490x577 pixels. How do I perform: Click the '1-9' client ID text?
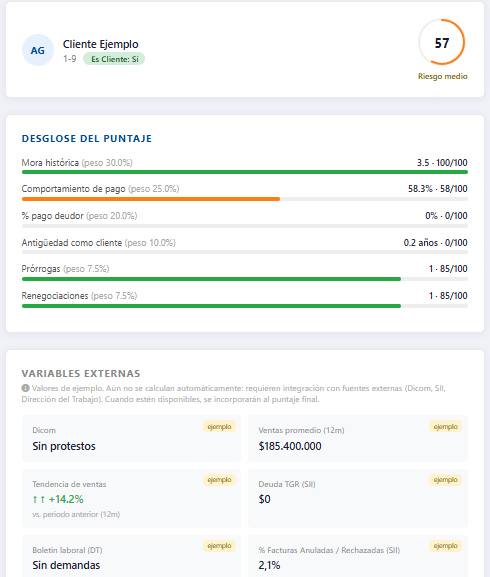click(x=70, y=59)
